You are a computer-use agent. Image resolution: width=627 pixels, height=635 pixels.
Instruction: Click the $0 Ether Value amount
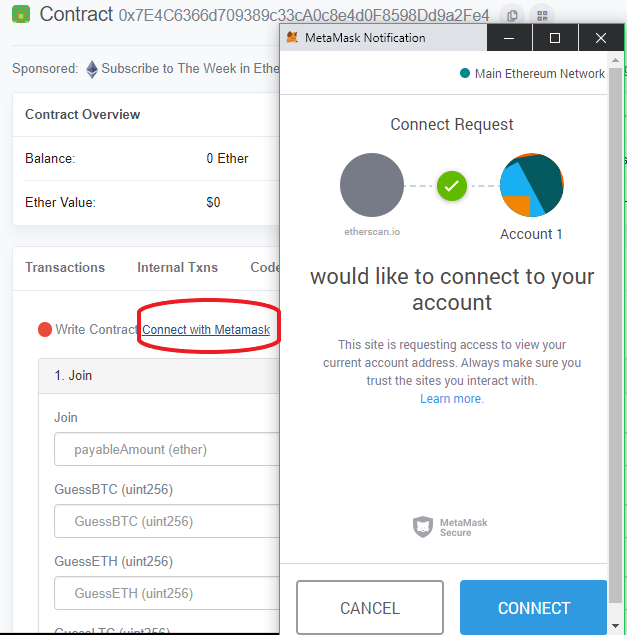[x=213, y=202]
